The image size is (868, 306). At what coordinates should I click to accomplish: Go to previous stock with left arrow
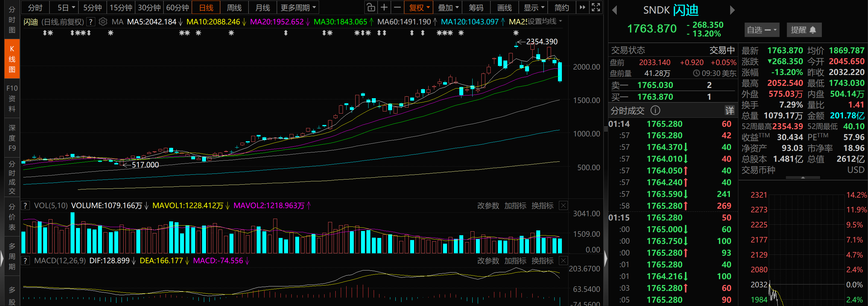615,10
